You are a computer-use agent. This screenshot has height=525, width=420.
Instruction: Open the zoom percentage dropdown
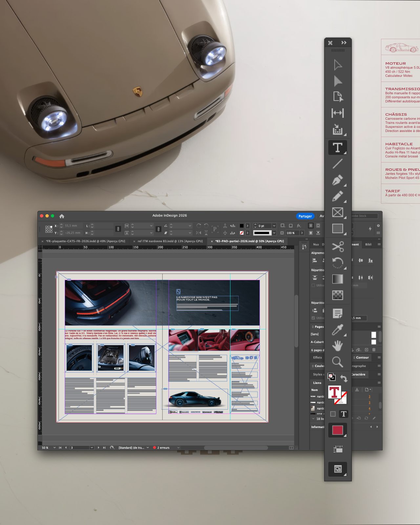54,448
